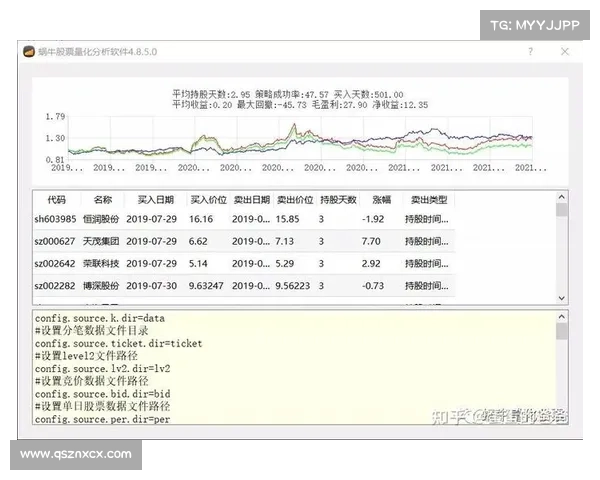This screenshot has width=600, height=480.
Task: Click the table scrollbar down arrow
Action: [561, 298]
